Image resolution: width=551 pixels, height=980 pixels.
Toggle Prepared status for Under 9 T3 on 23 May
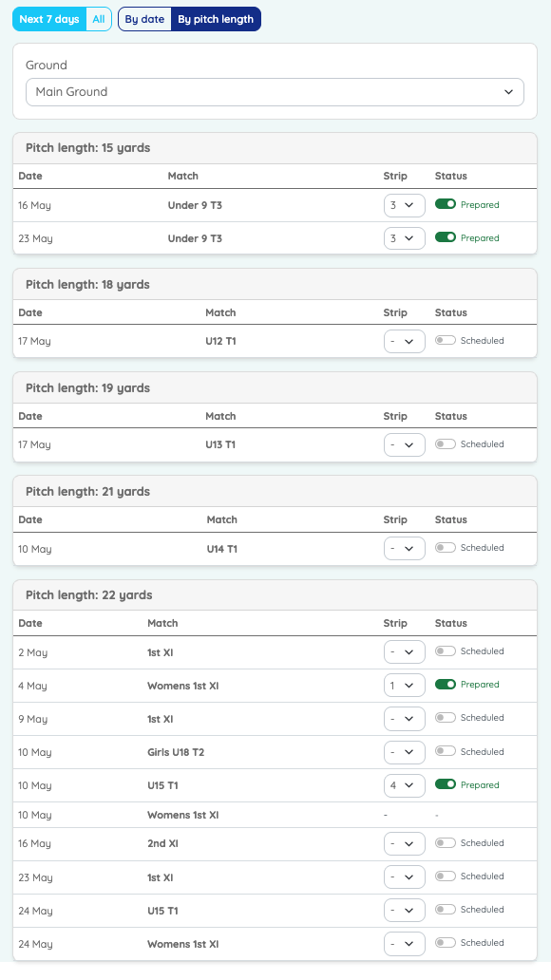tap(445, 237)
